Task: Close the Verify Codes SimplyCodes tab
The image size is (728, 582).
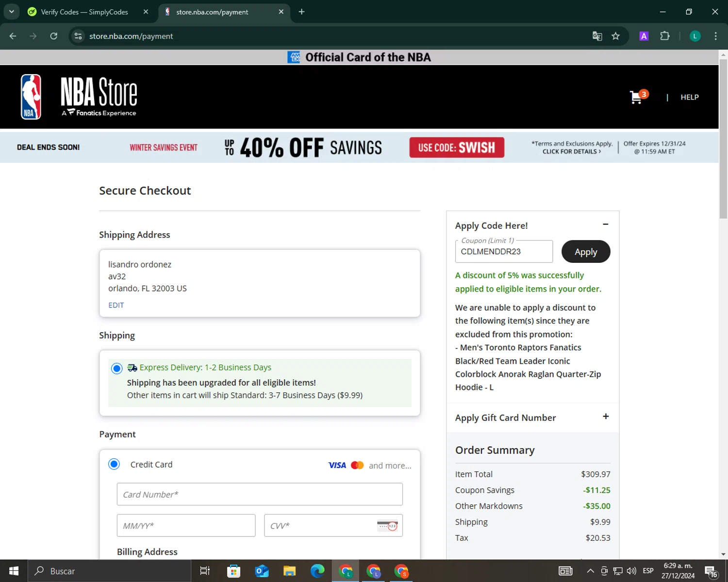Action: pyautogui.click(x=146, y=12)
